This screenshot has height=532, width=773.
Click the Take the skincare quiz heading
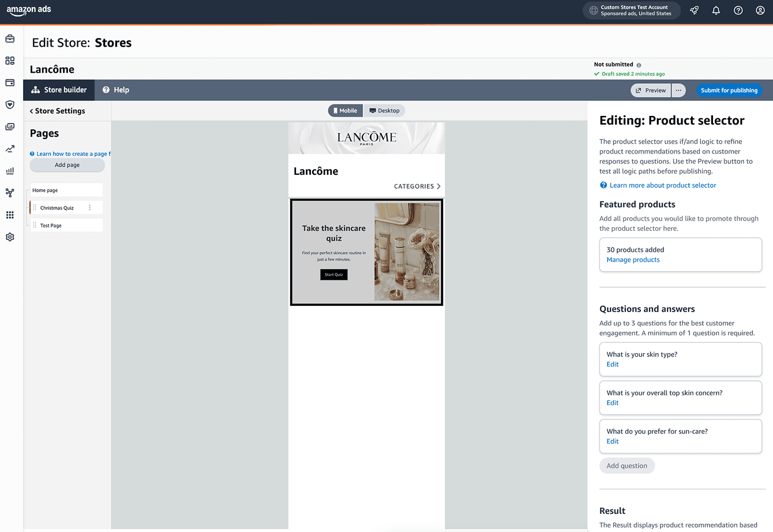334,233
